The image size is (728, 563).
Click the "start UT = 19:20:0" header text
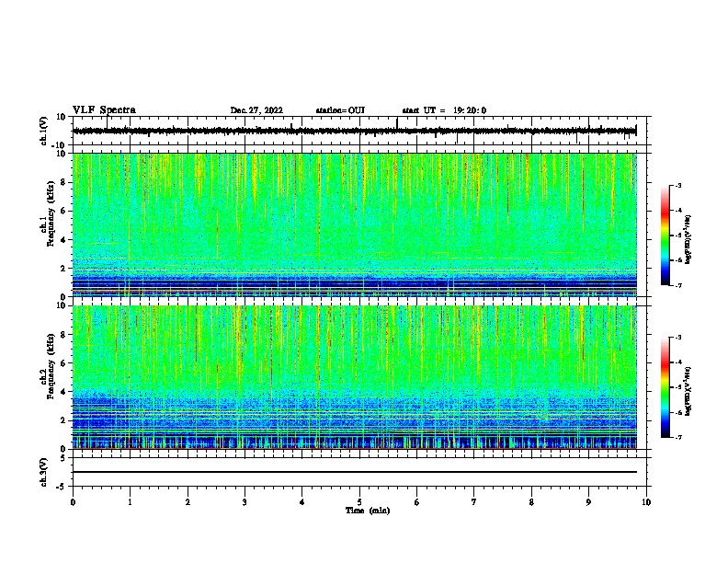(444, 110)
